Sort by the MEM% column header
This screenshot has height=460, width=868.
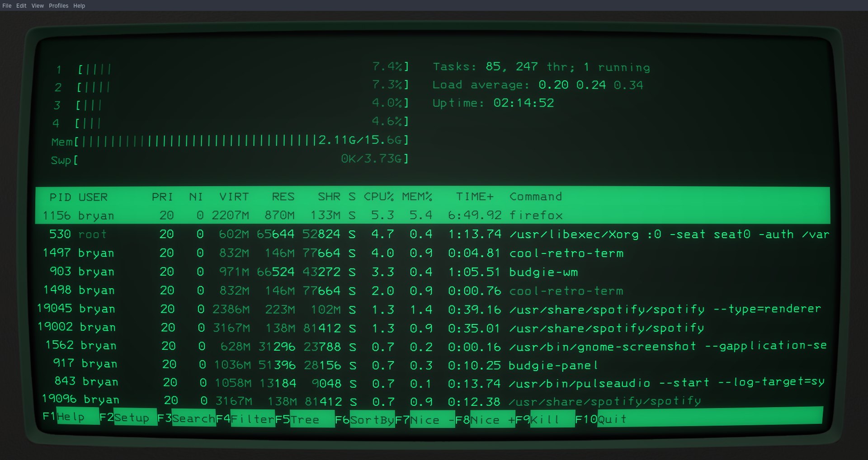(x=417, y=197)
